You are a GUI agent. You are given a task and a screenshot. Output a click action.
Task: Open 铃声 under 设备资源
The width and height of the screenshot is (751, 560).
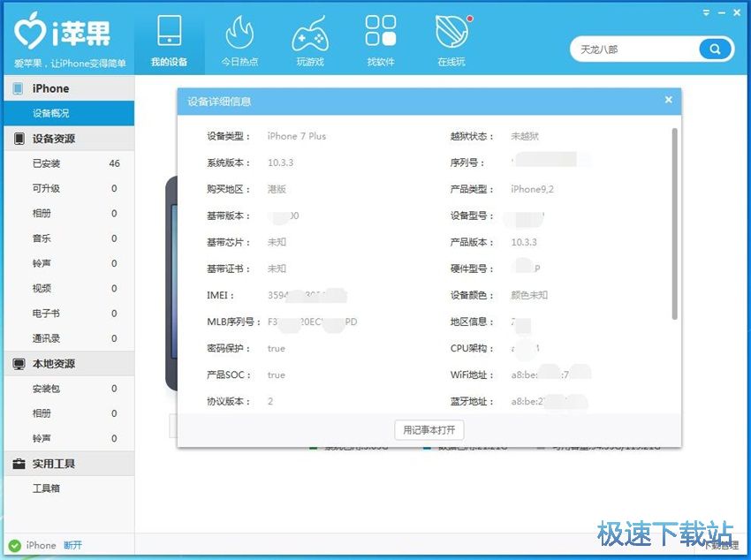(69, 264)
